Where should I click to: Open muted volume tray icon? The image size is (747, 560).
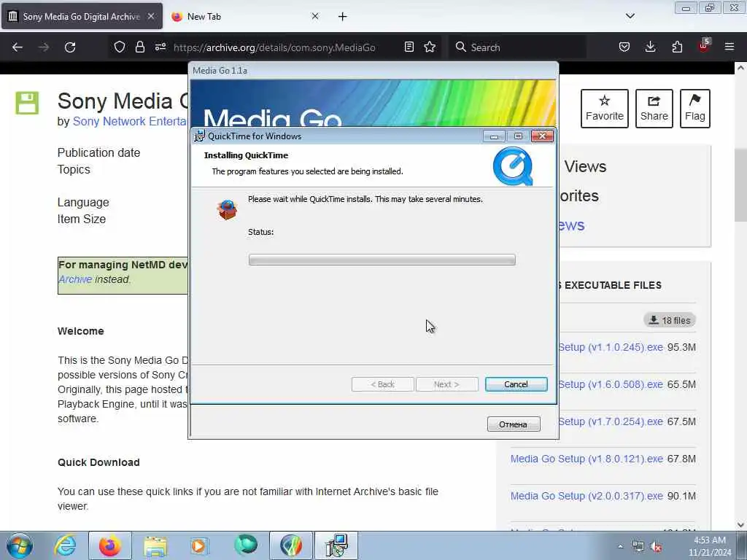(657, 547)
